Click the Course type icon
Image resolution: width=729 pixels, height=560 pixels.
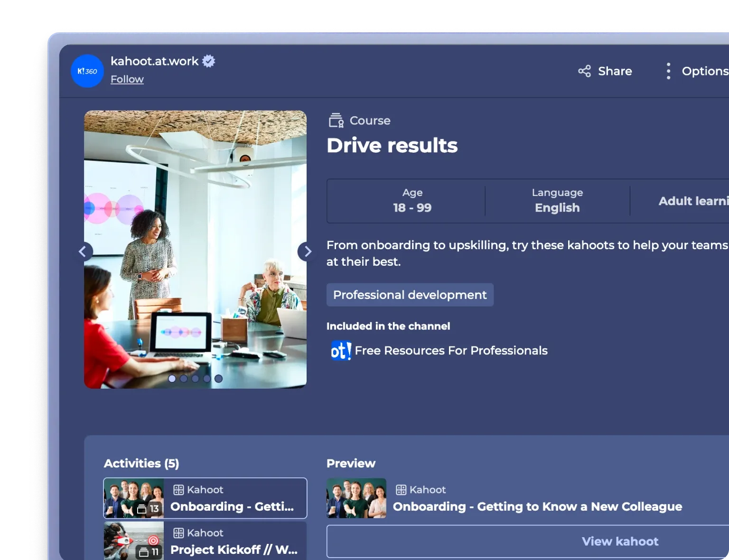coord(336,121)
